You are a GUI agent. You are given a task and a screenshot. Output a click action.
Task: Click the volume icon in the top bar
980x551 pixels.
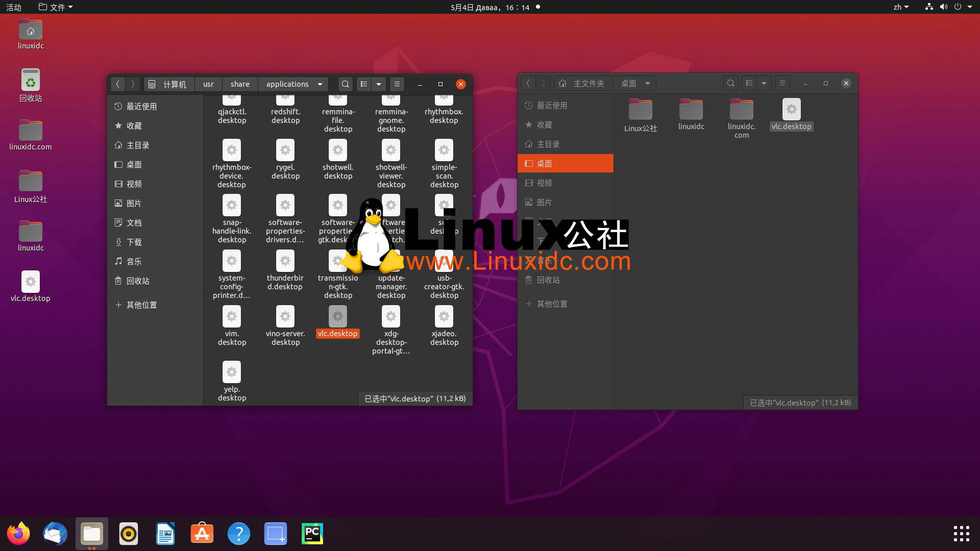943,7
